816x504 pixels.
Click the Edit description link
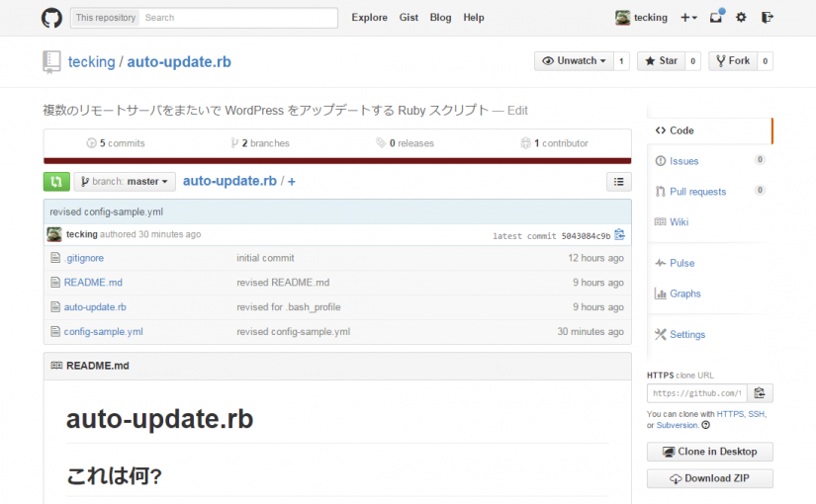tap(517, 111)
